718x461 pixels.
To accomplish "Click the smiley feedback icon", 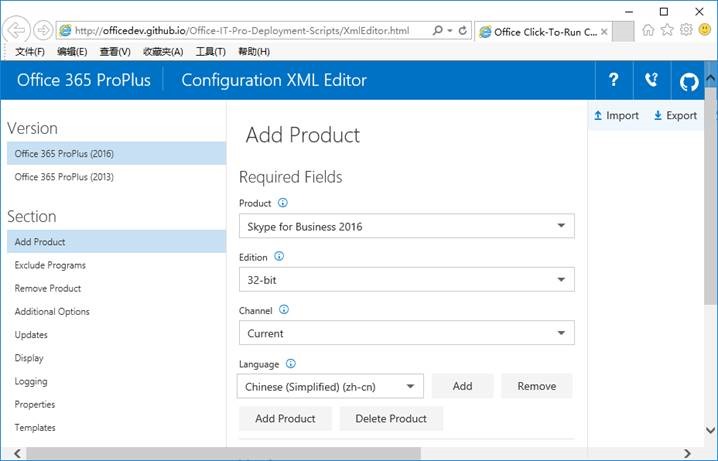I will [705, 30].
